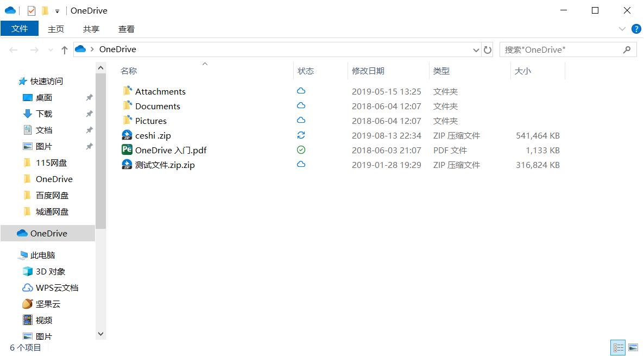Image resolution: width=644 pixels, height=356 pixels.
Task: Open the quick access toolbar dropdown arrow
Action: coord(56,10)
